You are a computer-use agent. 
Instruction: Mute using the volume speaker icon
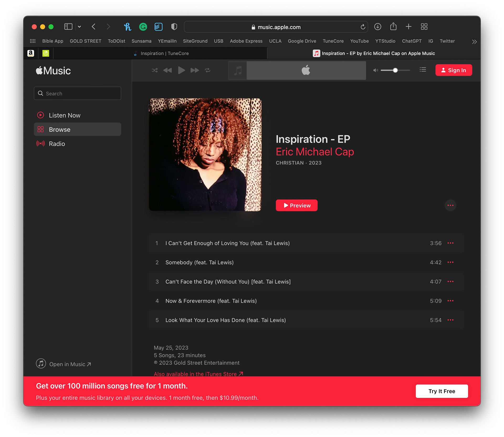point(375,70)
